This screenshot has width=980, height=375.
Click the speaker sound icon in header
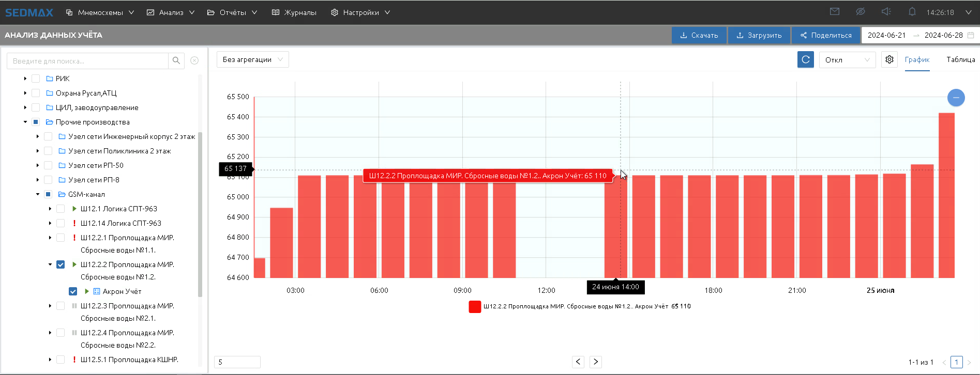tap(886, 12)
